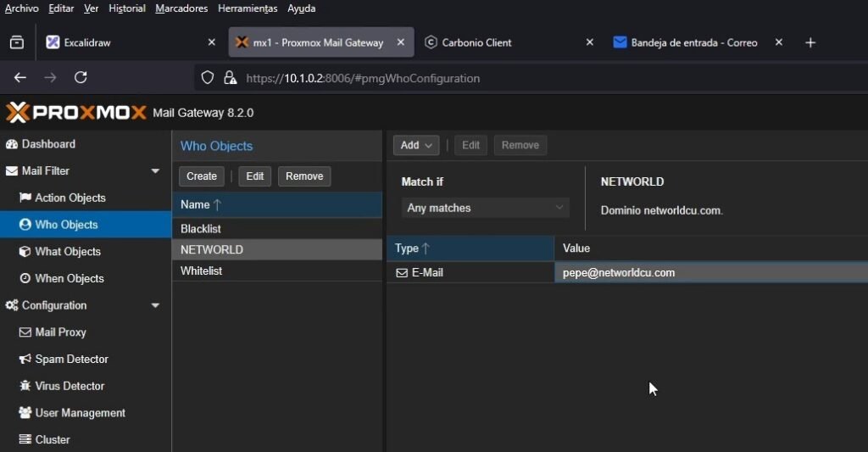Click the User Management users icon
This screenshot has height=452, width=868.
coord(25,413)
